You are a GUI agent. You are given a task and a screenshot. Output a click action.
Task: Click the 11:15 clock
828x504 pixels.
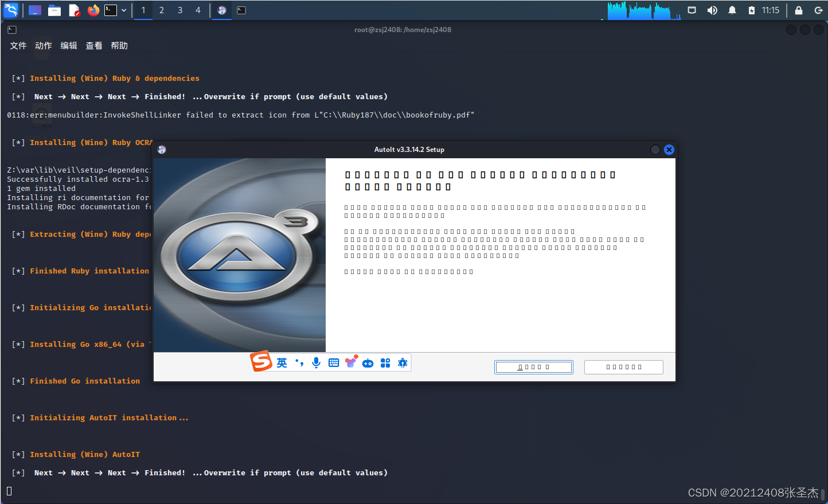click(x=771, y=10)
